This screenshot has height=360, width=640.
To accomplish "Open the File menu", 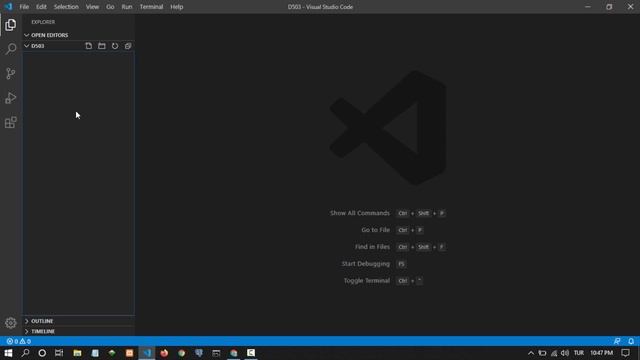I will [x=24, y=7].
